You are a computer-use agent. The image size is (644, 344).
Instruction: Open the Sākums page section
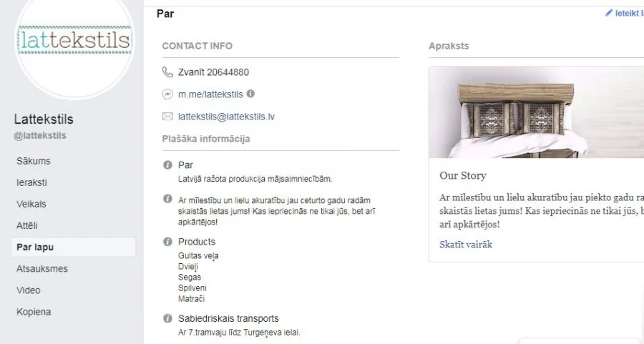pyautogui.click(x=33, y=161)
